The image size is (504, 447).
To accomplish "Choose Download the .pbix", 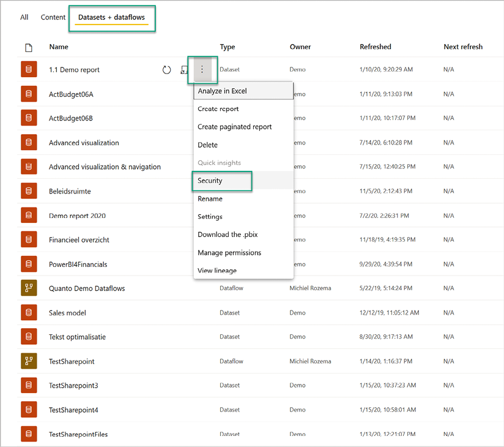I will pyautogui.click(x=243, y=235).
